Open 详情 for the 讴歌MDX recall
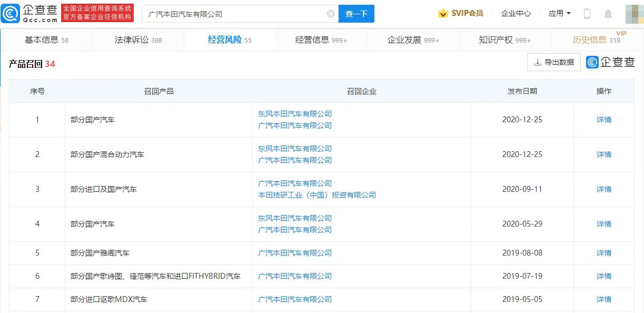644x313 pixels. pyautogui.click(x=604, y=299)
